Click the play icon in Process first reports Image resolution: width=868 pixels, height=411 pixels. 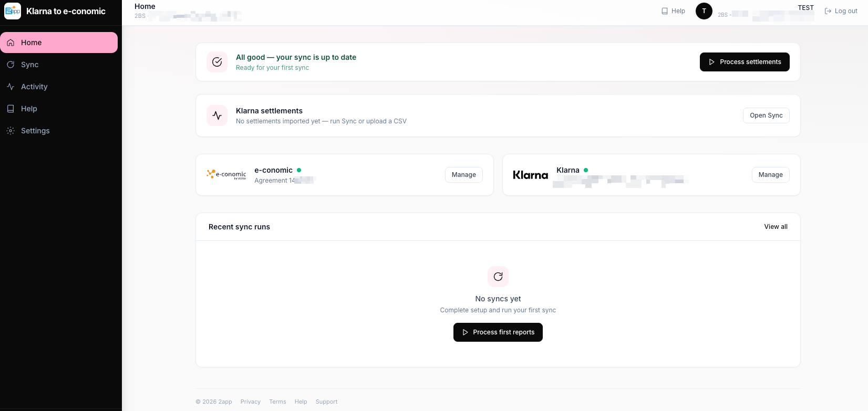465,332
